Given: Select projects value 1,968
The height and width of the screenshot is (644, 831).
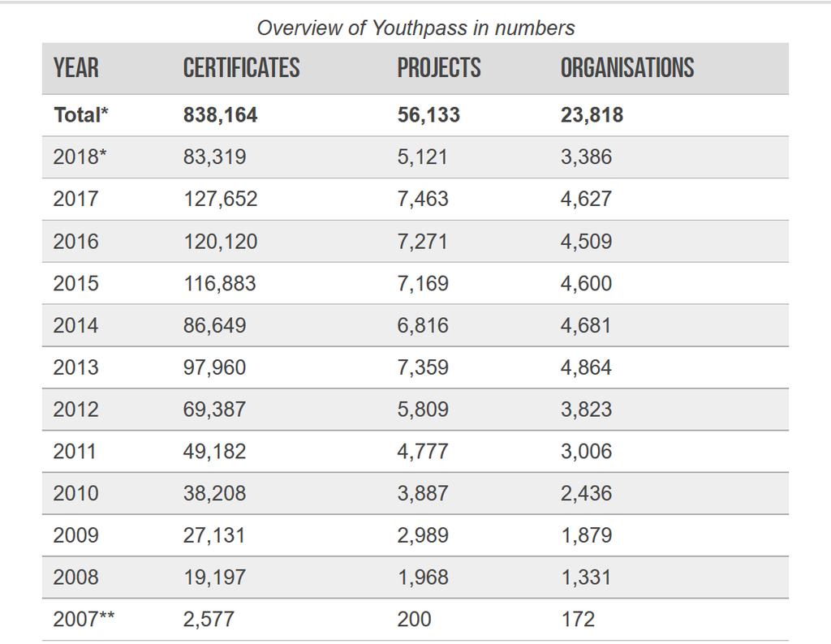Looking at the screenshot, I should (422, 577).
